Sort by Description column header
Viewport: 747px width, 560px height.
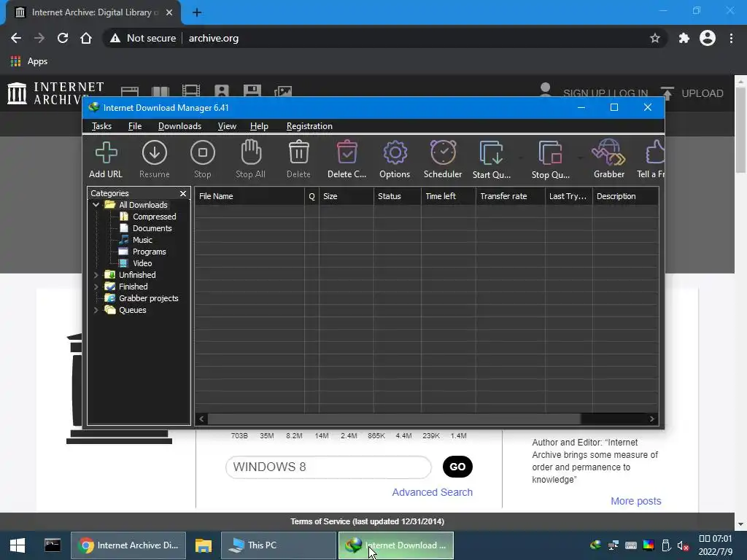(x=625, y=196)
